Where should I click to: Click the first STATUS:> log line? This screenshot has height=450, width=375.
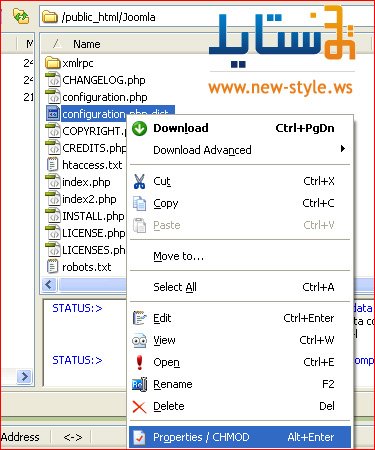click(x=77, y=308)
